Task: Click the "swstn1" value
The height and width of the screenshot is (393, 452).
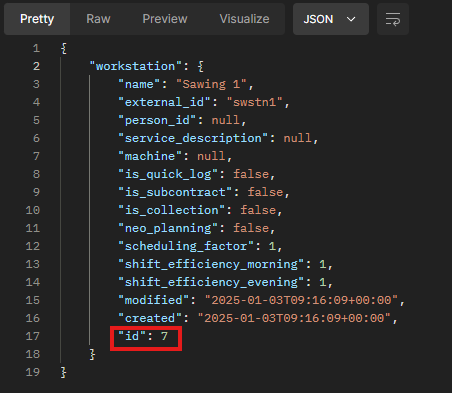Action: pos(254,102)
